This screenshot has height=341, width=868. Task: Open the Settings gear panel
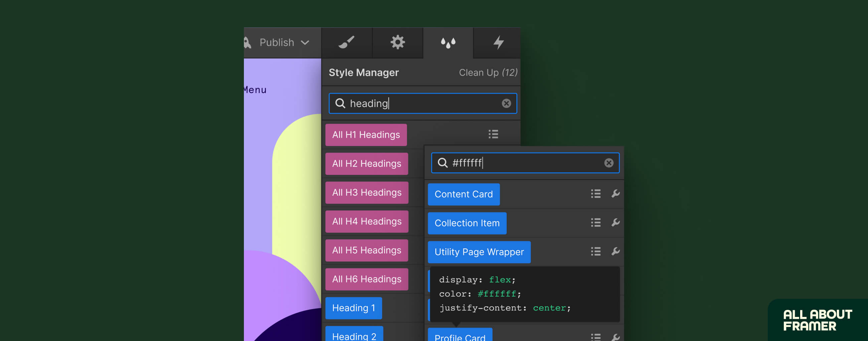[398, 42]
